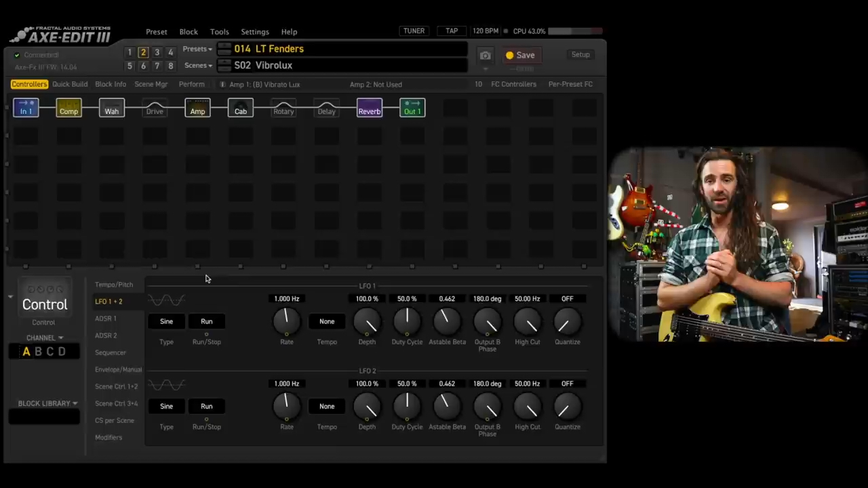
Task: Open Scene Mgr
Action: (151, 84)
